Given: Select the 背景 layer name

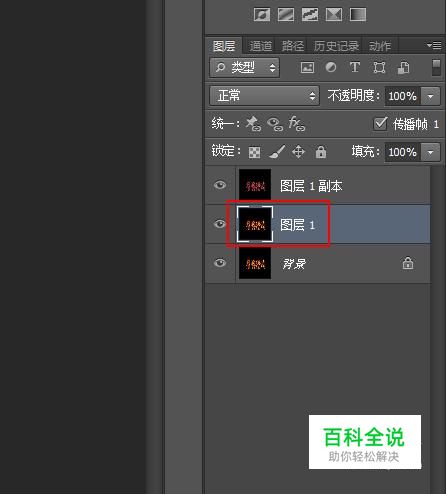Looking at the screenshot, I should pos(294,264).
